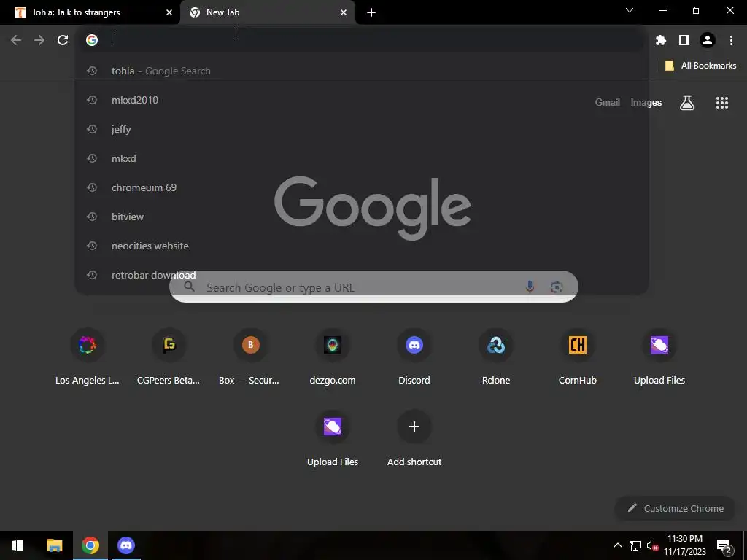The height and width of the screenshot is (560, 747).
Task: Open the Google apps grid
Action: [x=722, y=102]
